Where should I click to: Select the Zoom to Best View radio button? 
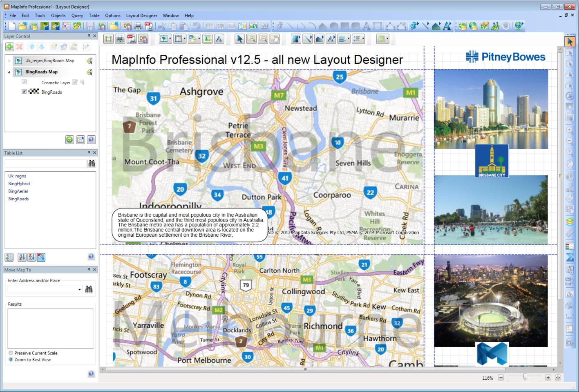pos(11,360)
